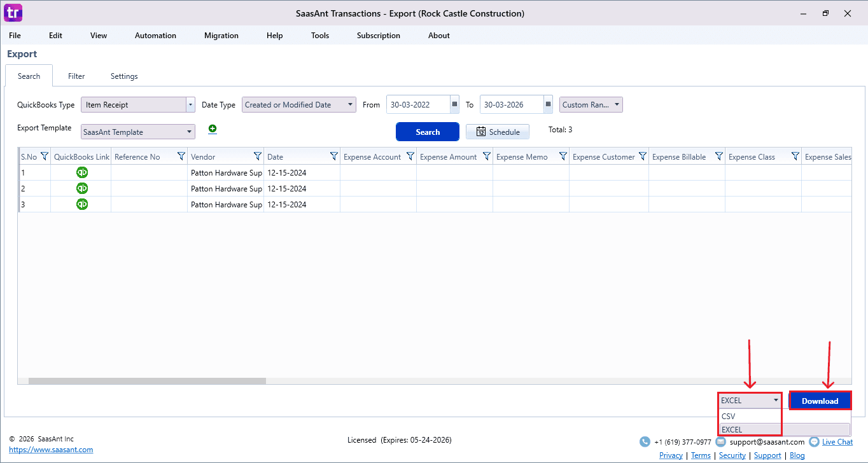This screenshot has height=463, width=868.
Task: Open the Edit menu
Action: point(56,36)
